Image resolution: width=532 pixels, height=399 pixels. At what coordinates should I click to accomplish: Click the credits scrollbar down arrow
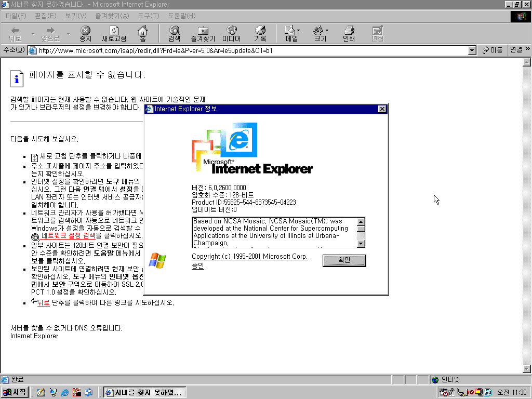pyautogui.click(x=361, y=243)
